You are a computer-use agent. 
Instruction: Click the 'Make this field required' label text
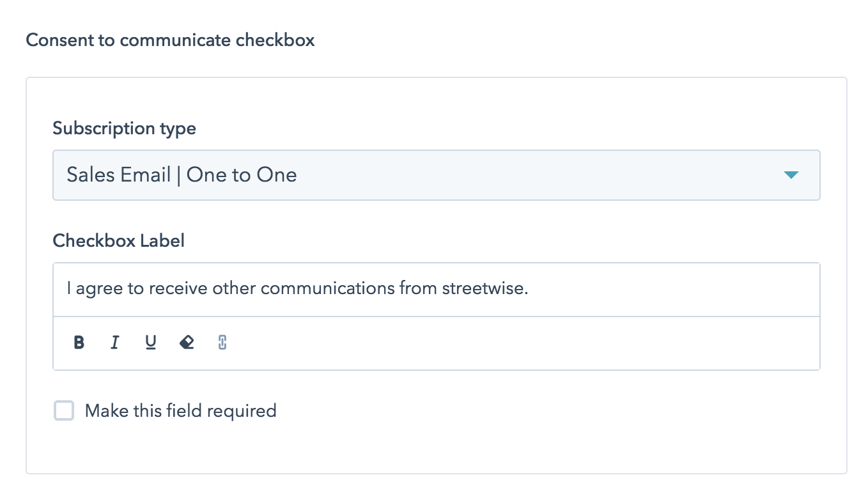[x=180, y=410]
